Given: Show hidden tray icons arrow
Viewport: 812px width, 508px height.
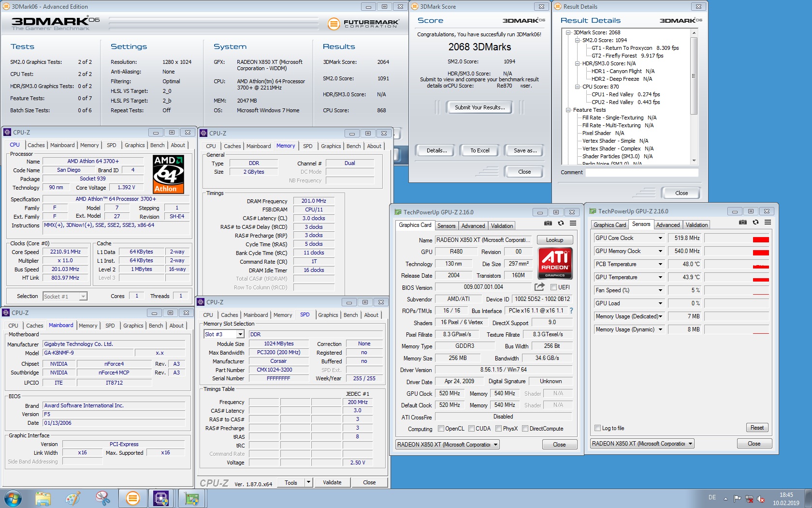Looking at the screenshot, I should coord(725,499).
